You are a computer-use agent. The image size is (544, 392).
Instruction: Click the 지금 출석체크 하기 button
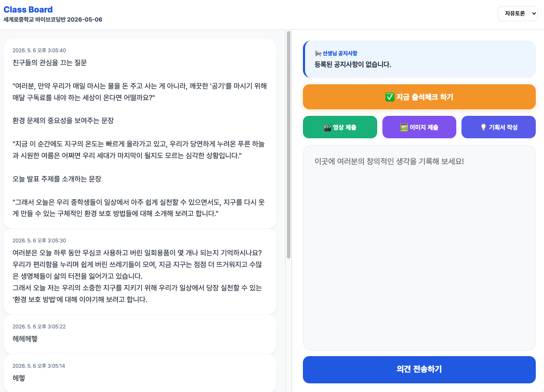[419, 97]
